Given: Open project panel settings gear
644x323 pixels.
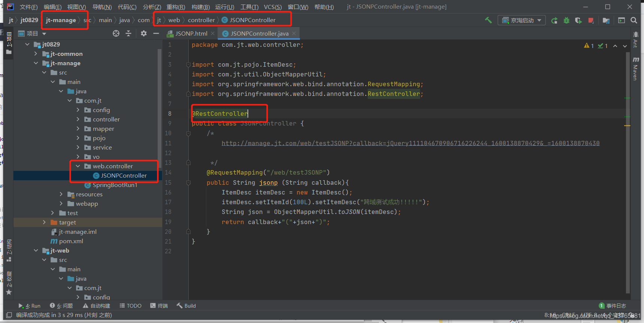Looking at the screenshot, I should [144, 33].
